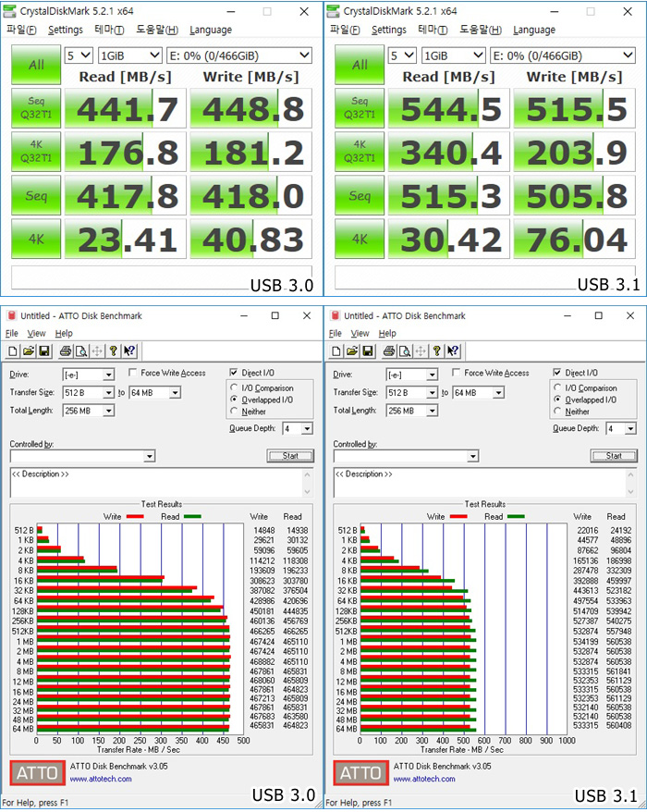
Task: Click CrystalDiskMark title bar icon in USB 3.0 window
Action: 9,11
